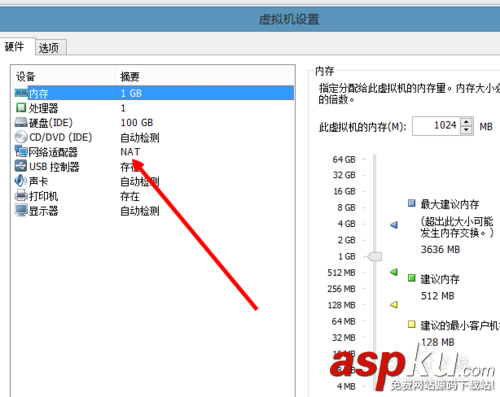Select the 打印机 row
Image resolution: width=500 pixels, height=397 pixels.
click(154, 196)
